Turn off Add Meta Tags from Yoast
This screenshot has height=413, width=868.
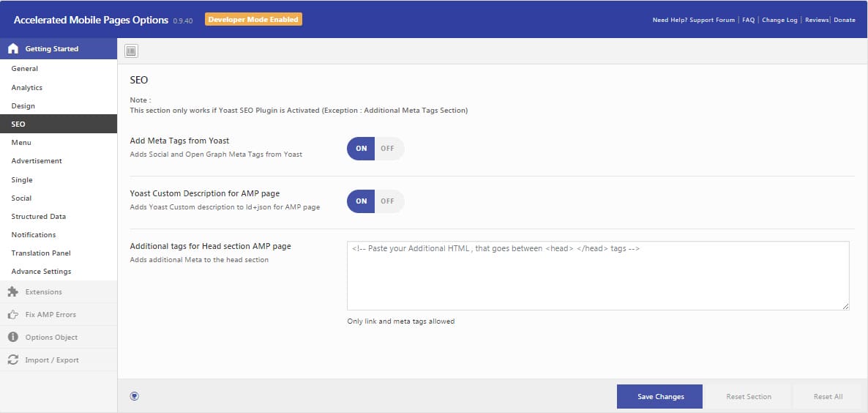click(x=387, y=149)
